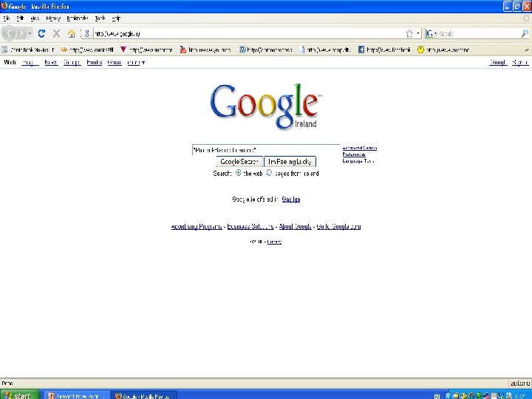The height and width of the screenshot is (399, 532).
Task: Click the Go to Google.com link
Action: pyautogui.click(x=338, y=226)
